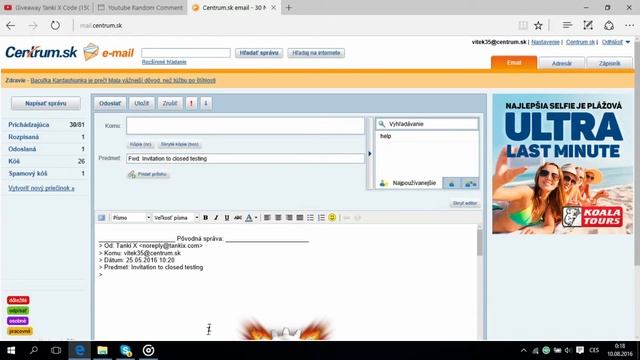The image size is (640, 360).
Task: Insert a numbered list
Action: coord(321,218)
